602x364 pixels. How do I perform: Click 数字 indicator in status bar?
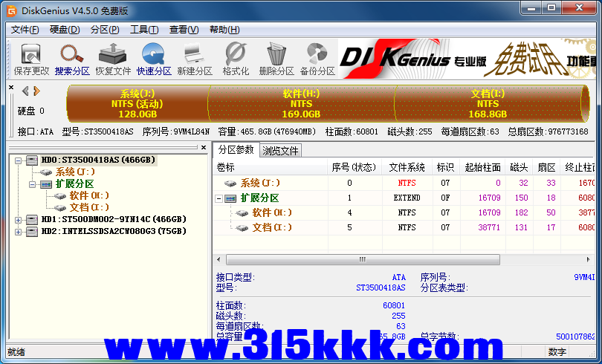(x=557, y=351)
